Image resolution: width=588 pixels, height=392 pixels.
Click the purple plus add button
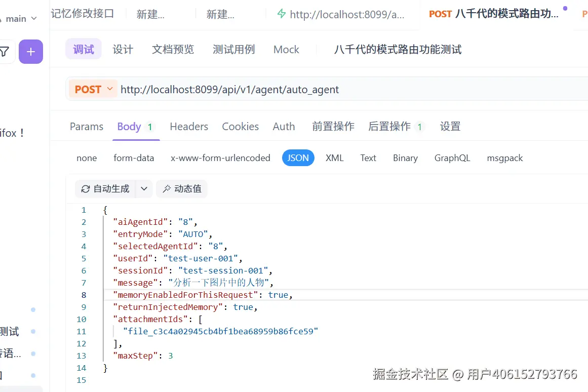[x=31, y=51]
